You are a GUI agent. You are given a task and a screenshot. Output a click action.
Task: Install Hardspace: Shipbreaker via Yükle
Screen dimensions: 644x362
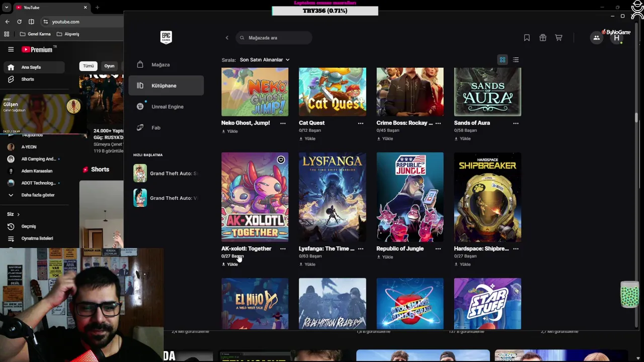(x=462, y=264)
